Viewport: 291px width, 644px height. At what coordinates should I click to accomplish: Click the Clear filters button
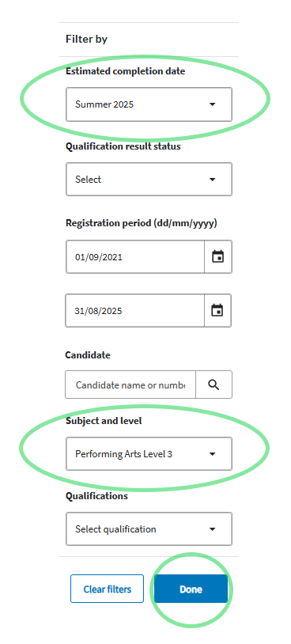(107, 589)
